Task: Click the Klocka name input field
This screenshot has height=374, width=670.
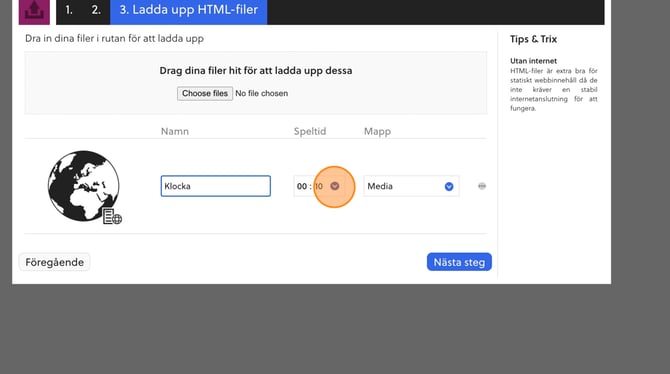Action: coord(215,186)
